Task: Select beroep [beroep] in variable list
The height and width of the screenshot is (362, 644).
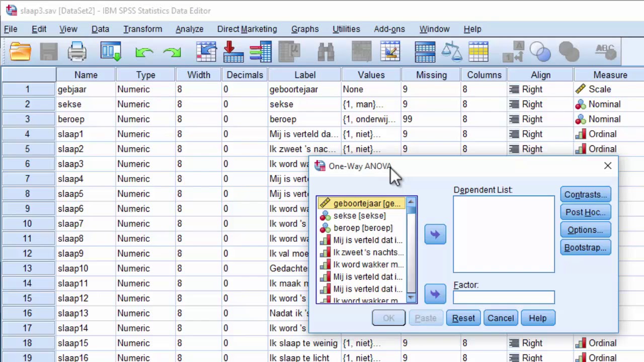Action: (362, 228)
